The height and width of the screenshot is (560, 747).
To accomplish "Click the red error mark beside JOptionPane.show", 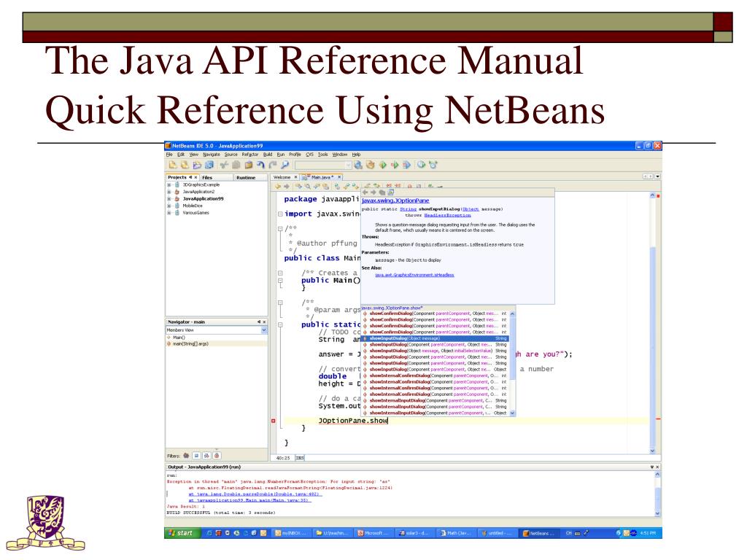I will point(274,421).
